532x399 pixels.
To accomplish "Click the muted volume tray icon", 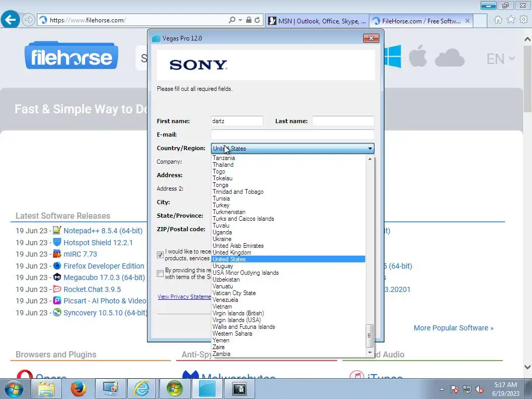I will click(x=480, y=389).
